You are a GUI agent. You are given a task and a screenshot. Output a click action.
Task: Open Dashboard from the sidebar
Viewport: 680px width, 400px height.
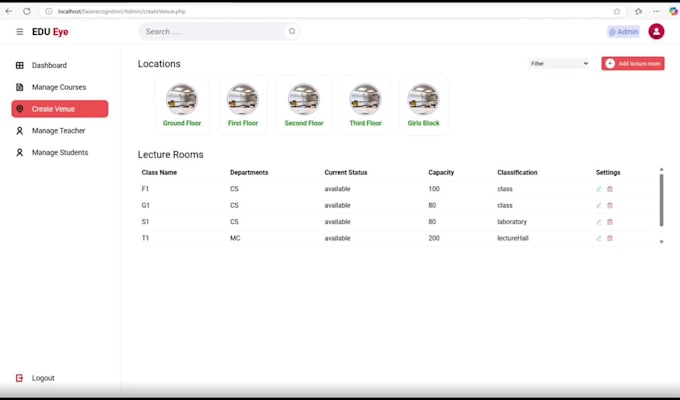click(49, 66)
